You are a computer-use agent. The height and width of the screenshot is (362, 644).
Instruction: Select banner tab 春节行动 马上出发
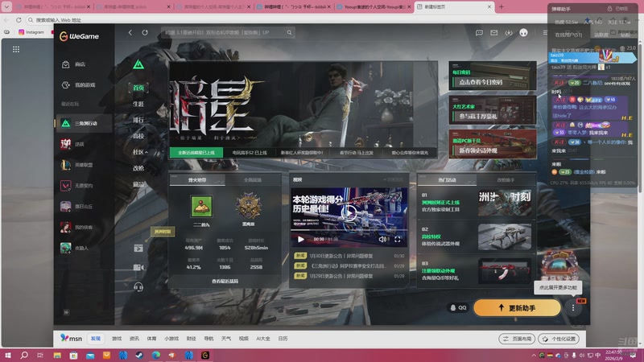click(357, 153)
